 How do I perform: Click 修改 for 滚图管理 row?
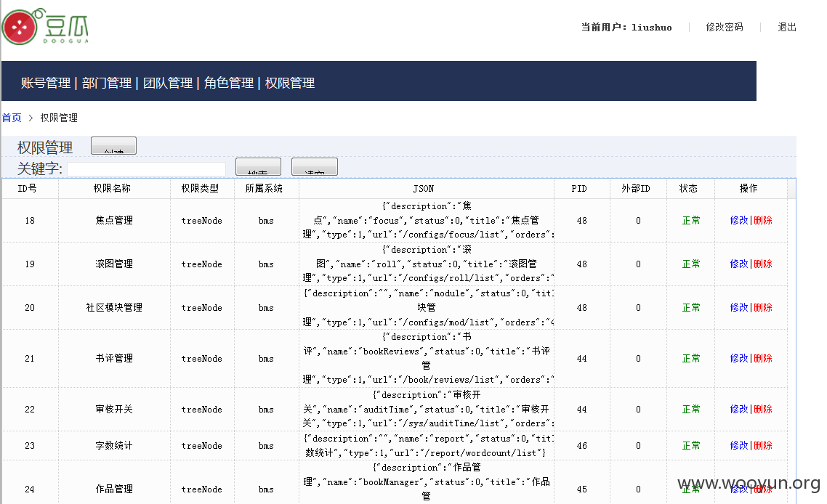pyautogui.click(x=739, y=264)
